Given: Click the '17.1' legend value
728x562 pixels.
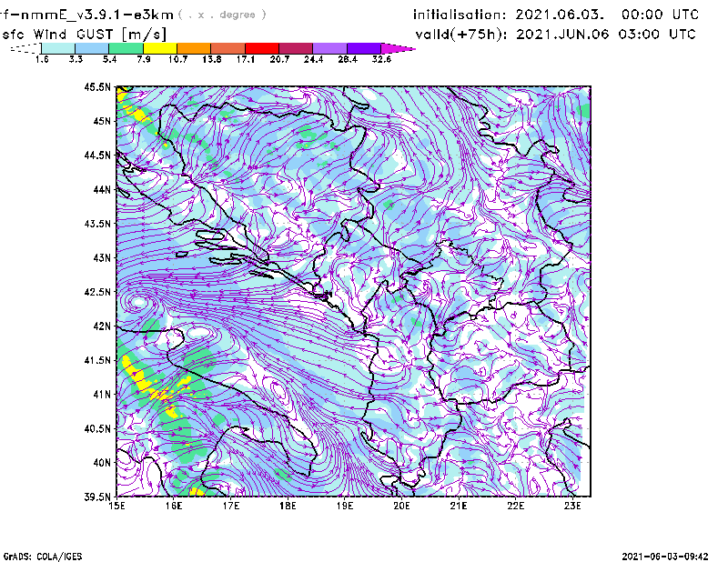Looking at the screenshot, I should point(246,59).
